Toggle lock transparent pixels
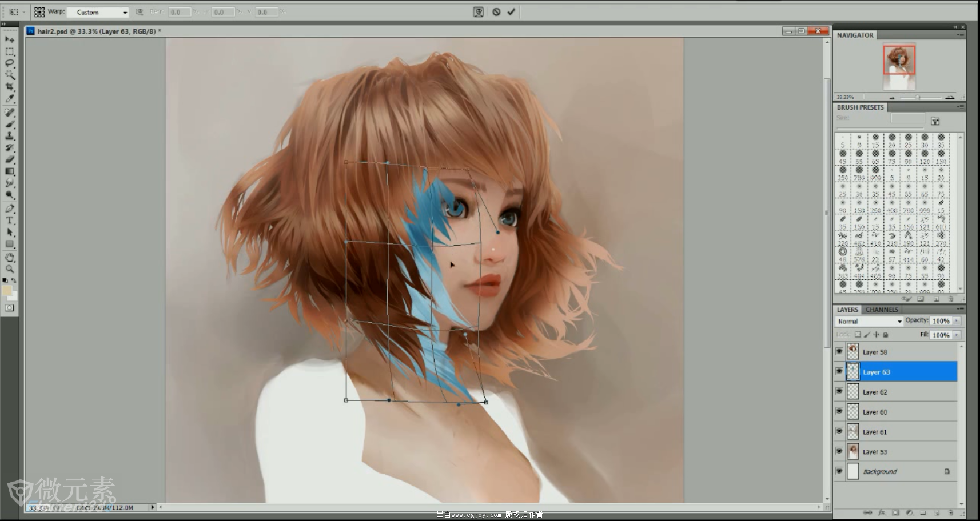This screenshot has width=980, height=521. click(858, 335)
